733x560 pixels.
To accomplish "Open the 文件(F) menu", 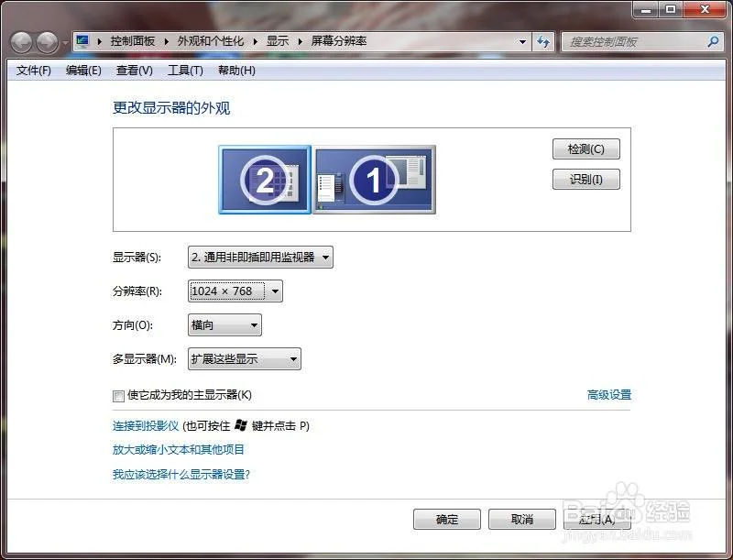I will click(x=34, y=71).
